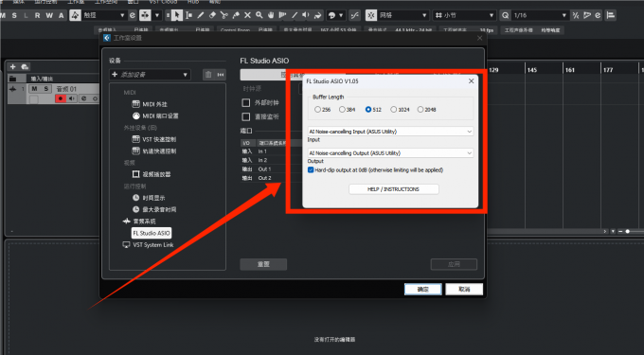Click the 应用 button

click(454, 264)
